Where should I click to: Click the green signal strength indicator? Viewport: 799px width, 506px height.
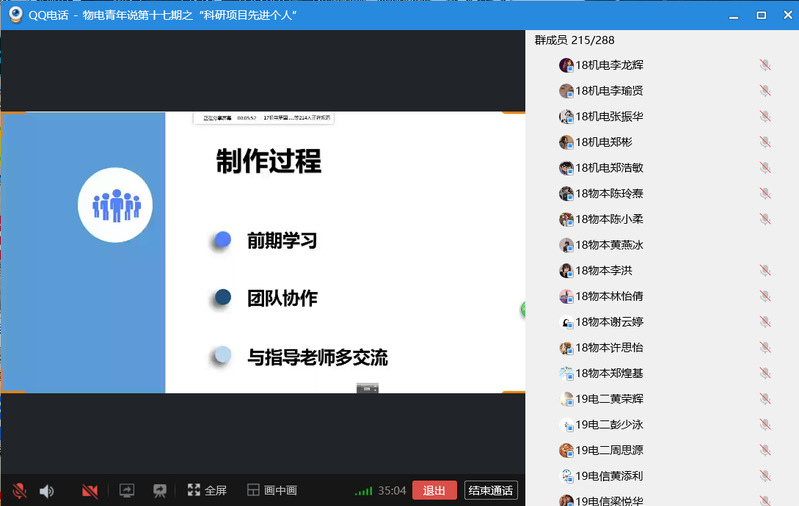[364, 491]
